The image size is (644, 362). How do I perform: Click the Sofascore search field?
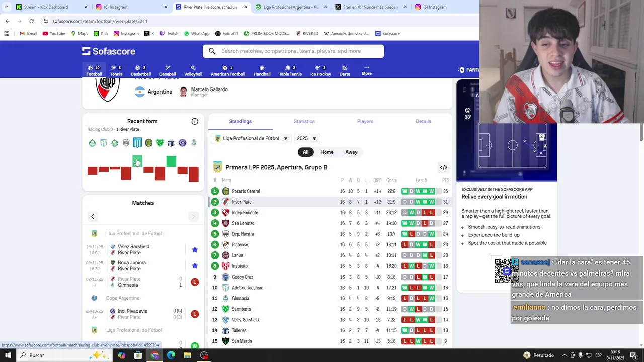(293, 51)
